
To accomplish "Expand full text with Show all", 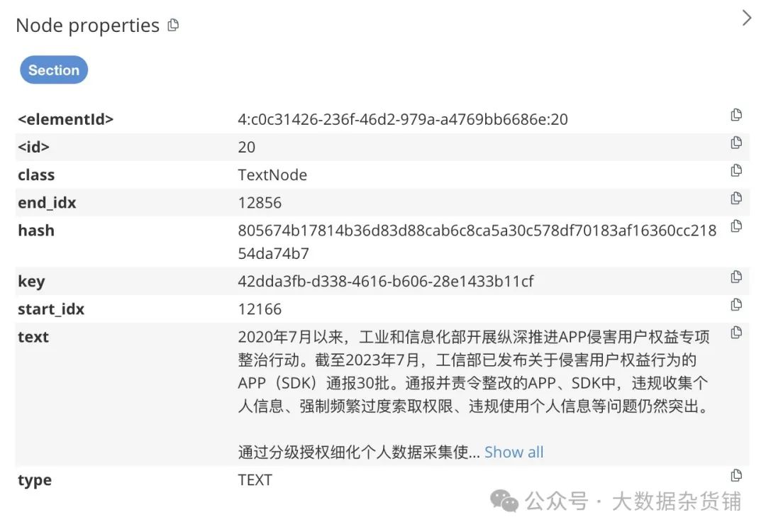I will [x=514, y=453].
